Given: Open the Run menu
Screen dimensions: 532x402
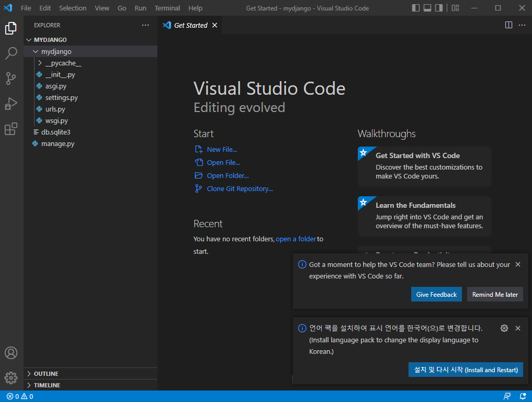Looking at the screenshot, I should click(x=140, y=8).
